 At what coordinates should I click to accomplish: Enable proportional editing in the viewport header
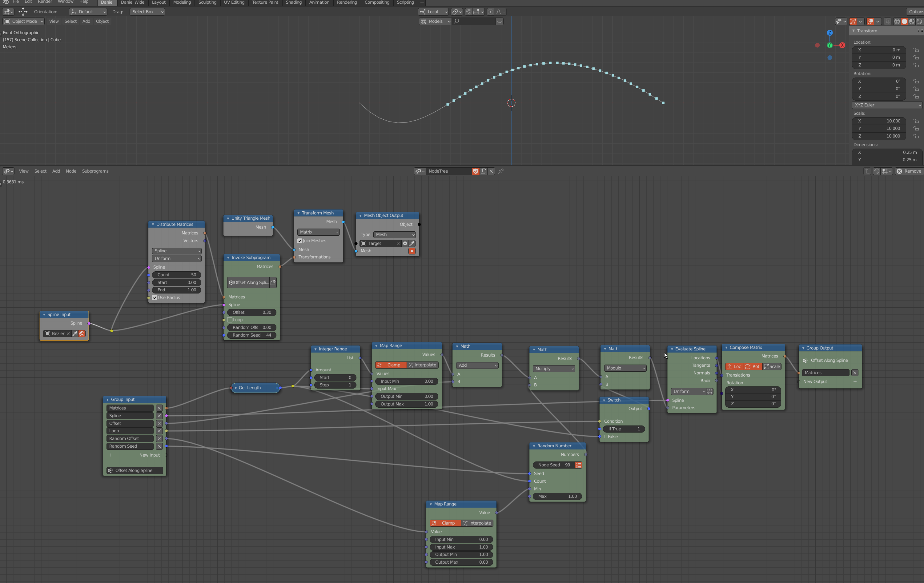click(x=490, y=12)
